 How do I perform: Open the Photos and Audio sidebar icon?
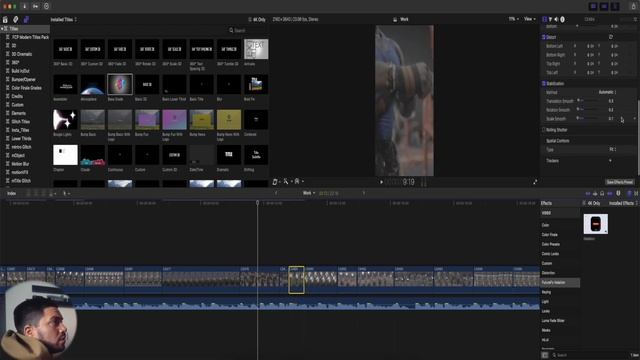(16, 19)
